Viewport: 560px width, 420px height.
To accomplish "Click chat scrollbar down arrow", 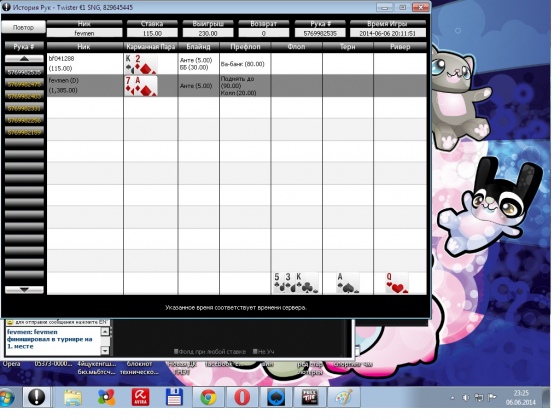I will coord(105,351).
